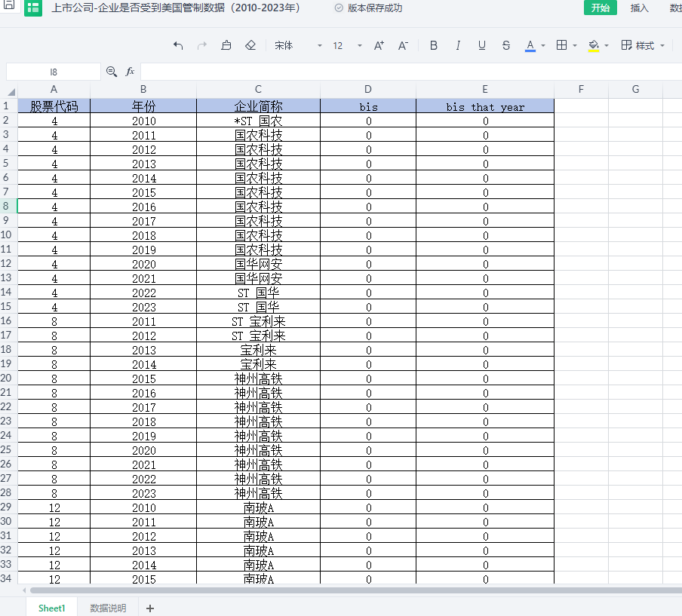
Task: Click the document title text
Action: pyautogui.click(x=176, y=8)
